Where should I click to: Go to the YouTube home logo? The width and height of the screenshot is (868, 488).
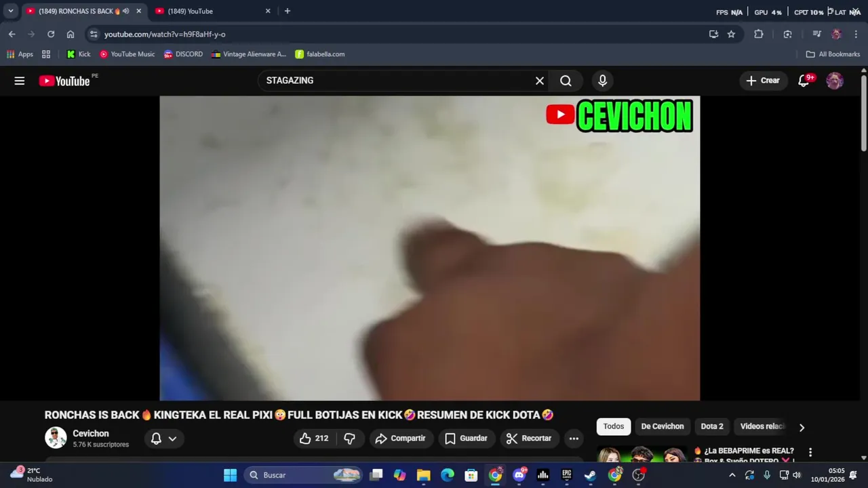tap(64, 81)
